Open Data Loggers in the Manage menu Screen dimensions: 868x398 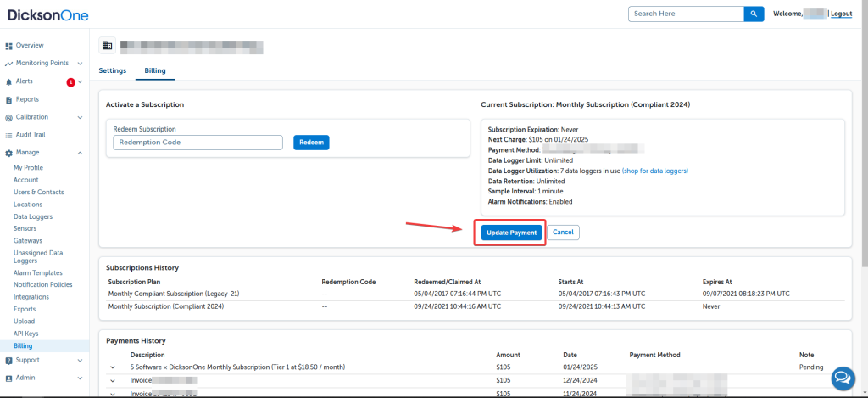(33, 216)
